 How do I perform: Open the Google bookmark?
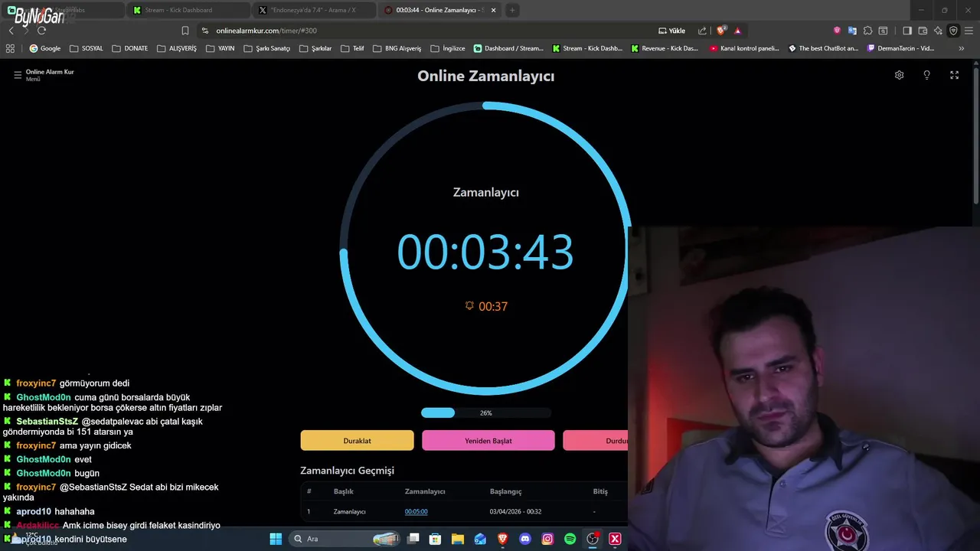[44, 48]
